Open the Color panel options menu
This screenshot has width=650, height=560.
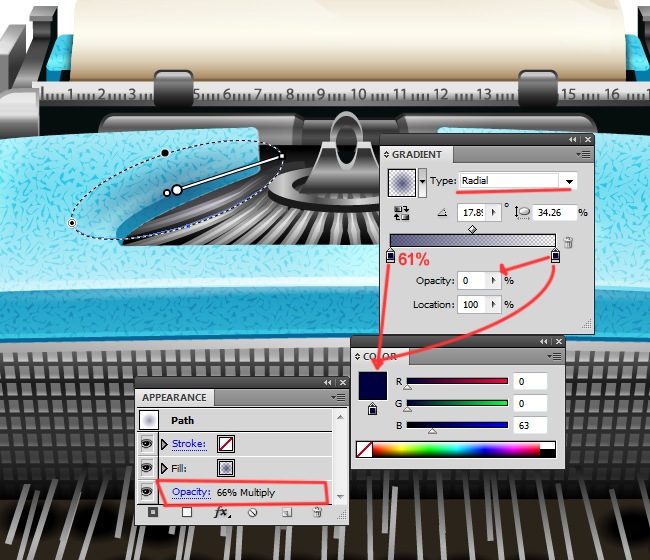(x=554, y=356)
